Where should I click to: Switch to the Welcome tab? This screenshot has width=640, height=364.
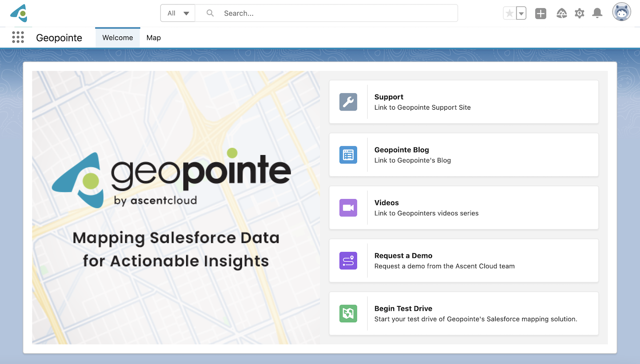[118, 38]
